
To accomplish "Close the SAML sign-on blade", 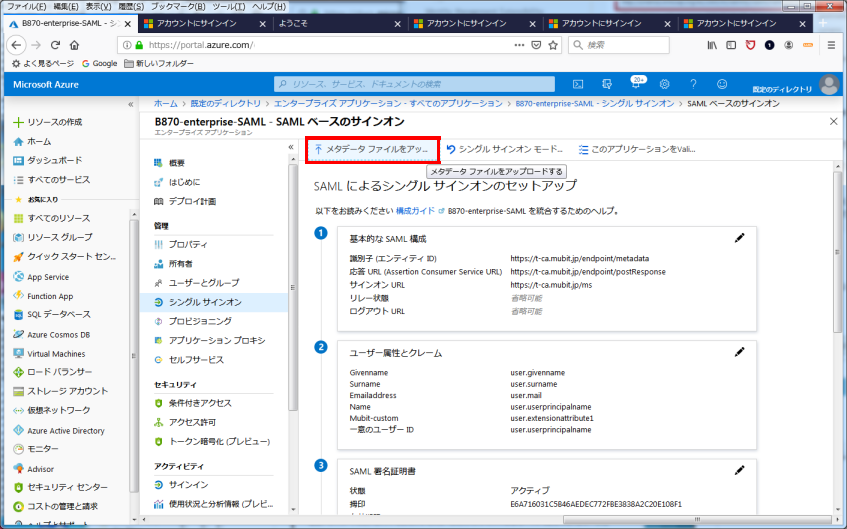I will coord(833,122).
